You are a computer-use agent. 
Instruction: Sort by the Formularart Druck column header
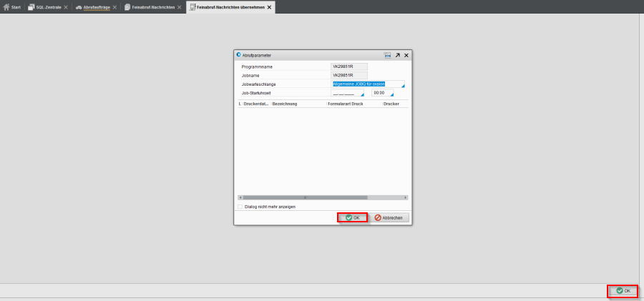pyautogui.click(x=347, y=104)
